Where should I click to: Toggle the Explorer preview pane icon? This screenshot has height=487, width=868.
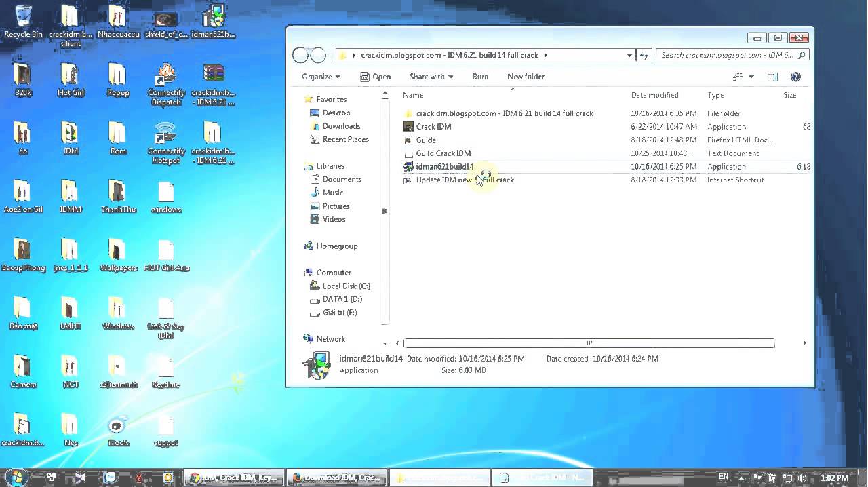tap(772, 77)
